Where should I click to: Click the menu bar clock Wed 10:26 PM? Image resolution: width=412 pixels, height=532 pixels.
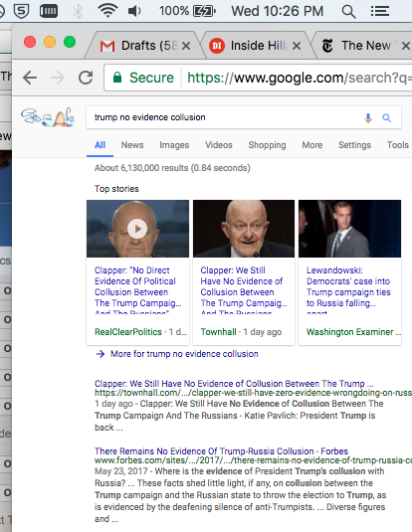tap(278, 11)
